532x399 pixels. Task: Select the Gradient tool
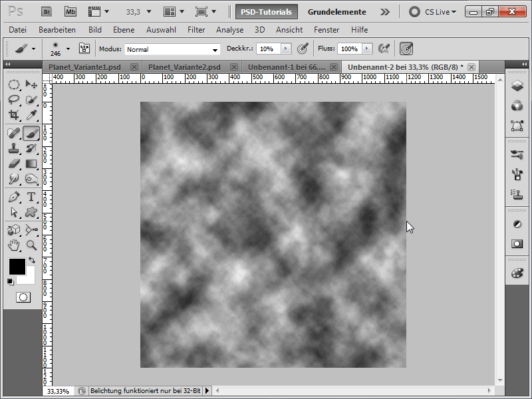31,164
